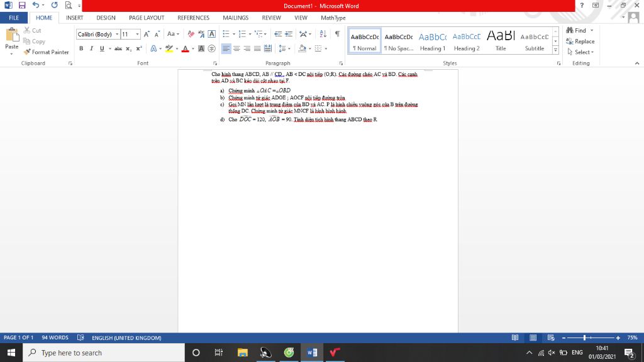644x362 pixels.
Task: Click the Find button
Action: tap(576, 30)
